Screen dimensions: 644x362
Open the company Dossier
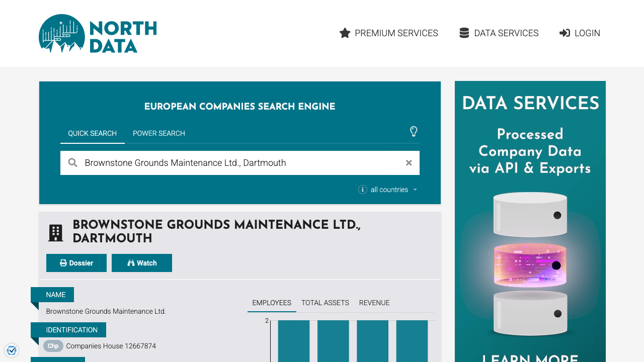(x=76, y=263)
